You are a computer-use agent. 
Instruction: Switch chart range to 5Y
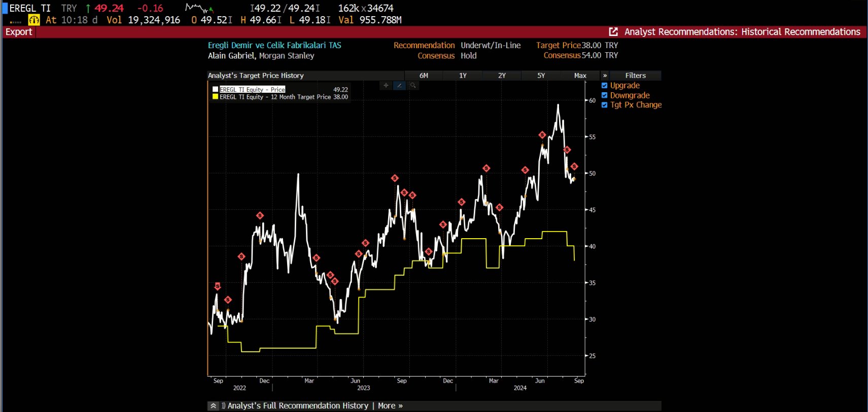pos(541,76)
